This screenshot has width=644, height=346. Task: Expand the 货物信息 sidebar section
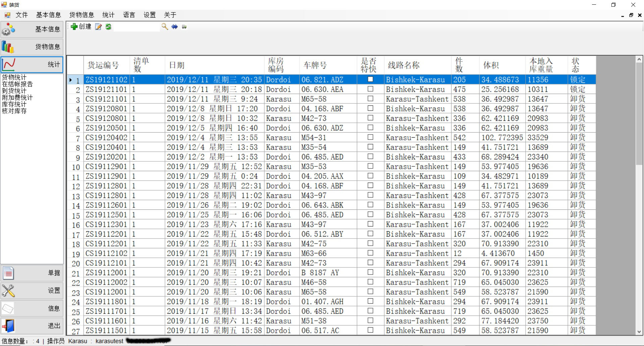32,47
